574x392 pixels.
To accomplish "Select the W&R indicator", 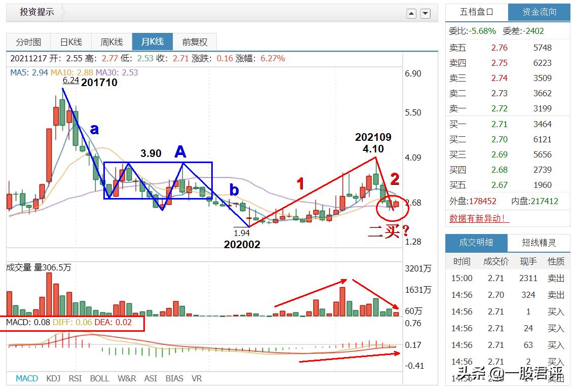I will tap(127, 378).
